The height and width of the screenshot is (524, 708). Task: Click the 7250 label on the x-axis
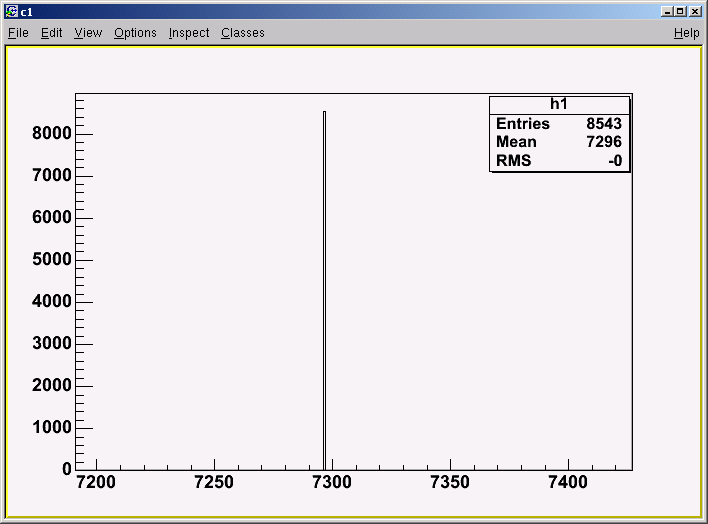coord(214,482)
